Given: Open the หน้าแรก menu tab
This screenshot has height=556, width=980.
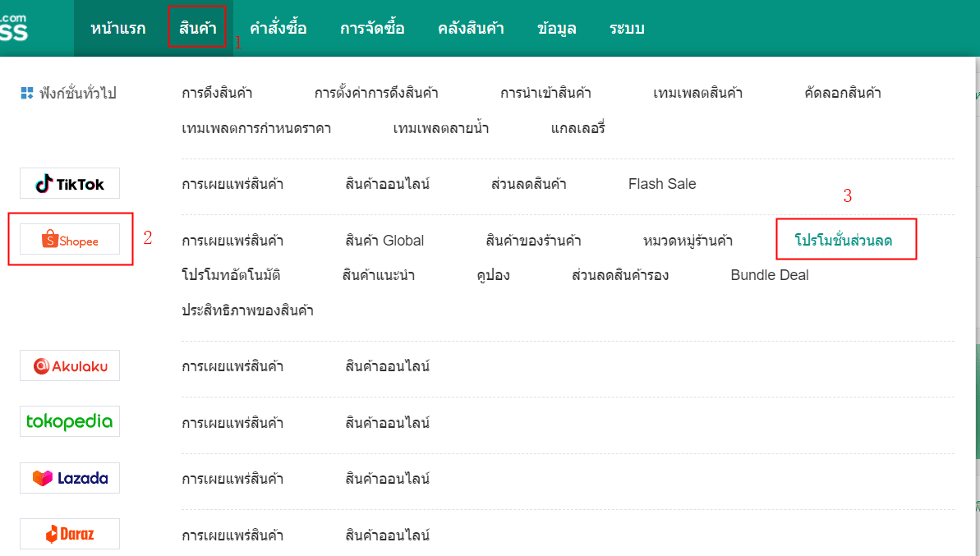Looking at the screenshot, I should [117, 28].
